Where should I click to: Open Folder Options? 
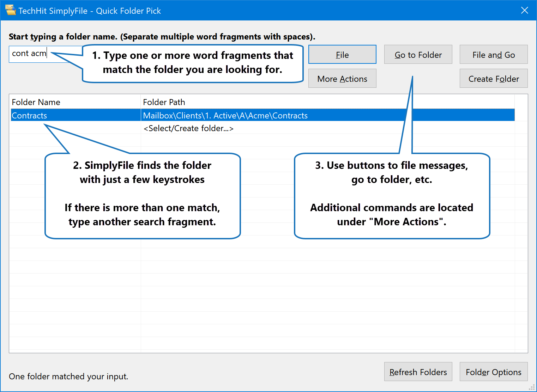(x=494, y=372)
